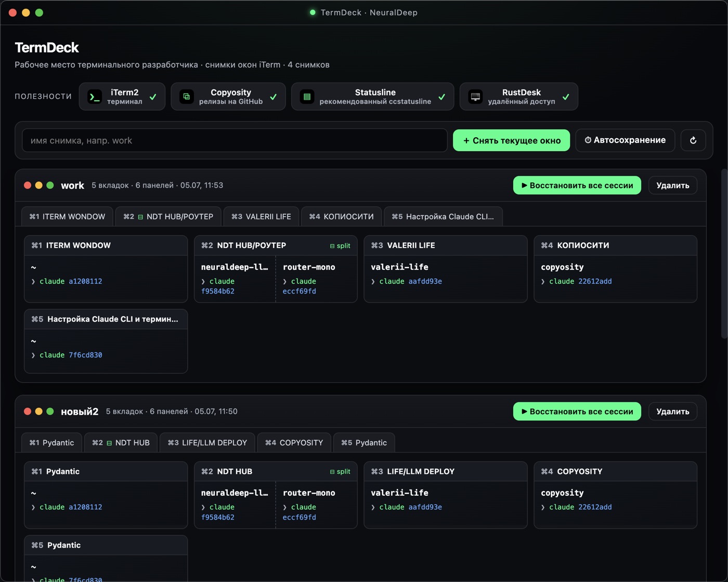
Task: Click session ID 22612add in КОПИОСИТИ panel
Action: pyautogui.click(x=595, y=281)
